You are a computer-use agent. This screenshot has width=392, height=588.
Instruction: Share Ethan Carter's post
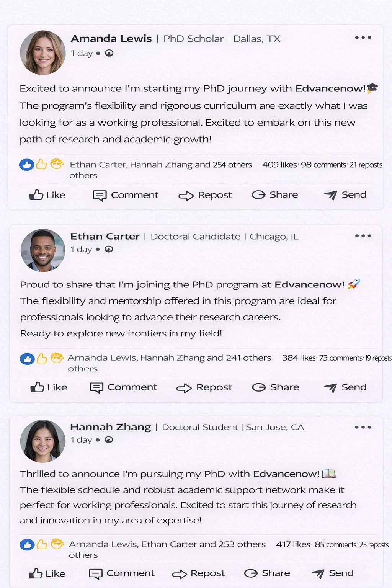click(276, 387)
